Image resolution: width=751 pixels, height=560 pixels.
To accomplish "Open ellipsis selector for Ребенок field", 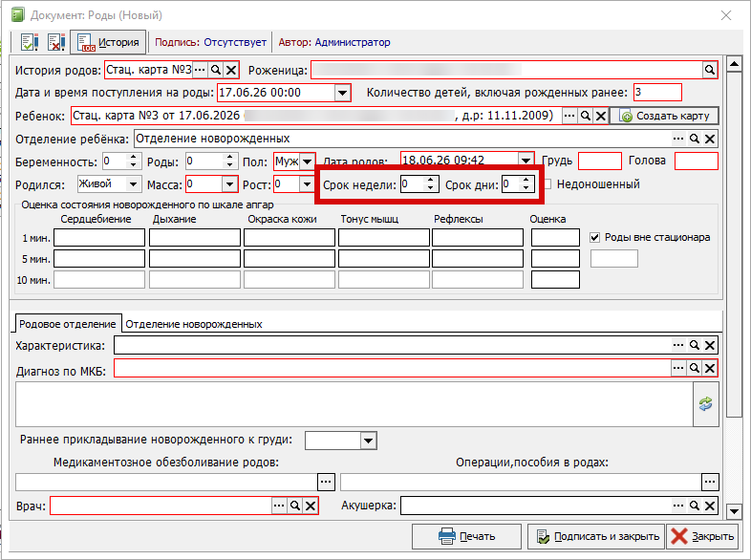I will tap(569, 116).
